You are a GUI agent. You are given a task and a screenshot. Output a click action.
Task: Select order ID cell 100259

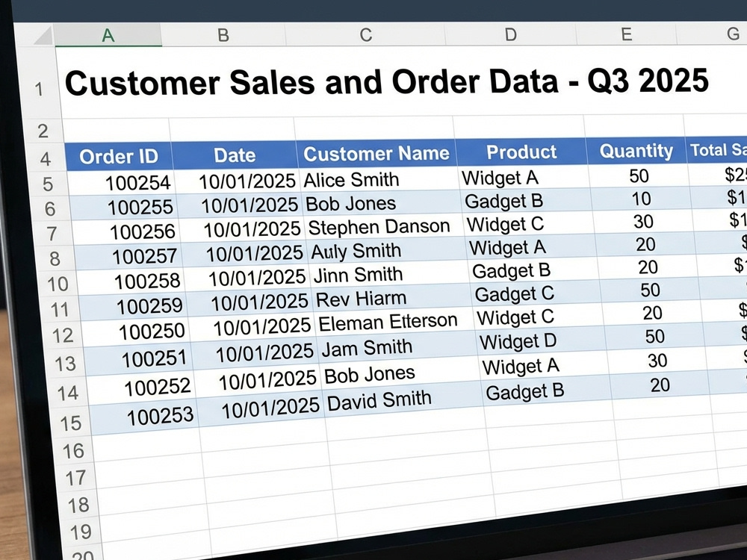click(134, 306)
